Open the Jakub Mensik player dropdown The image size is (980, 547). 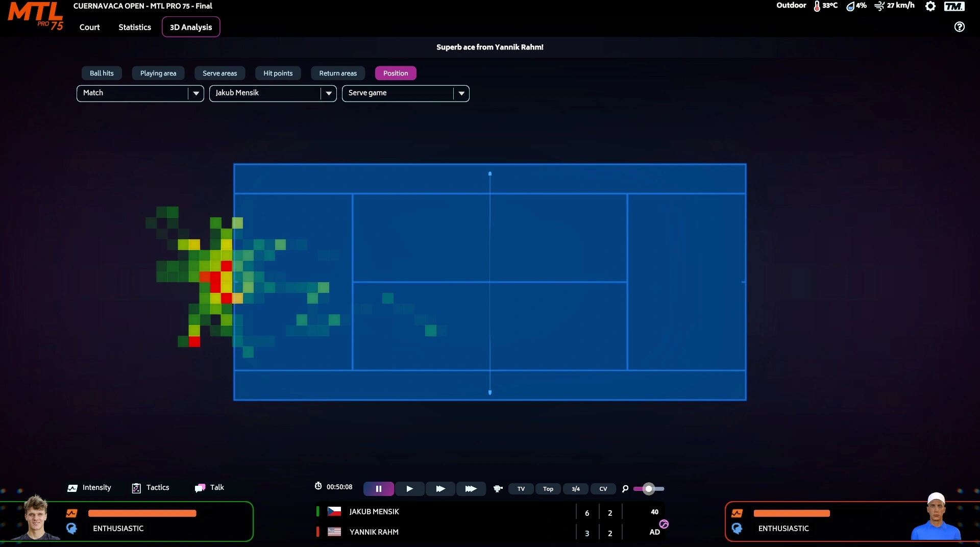point(329,93)
